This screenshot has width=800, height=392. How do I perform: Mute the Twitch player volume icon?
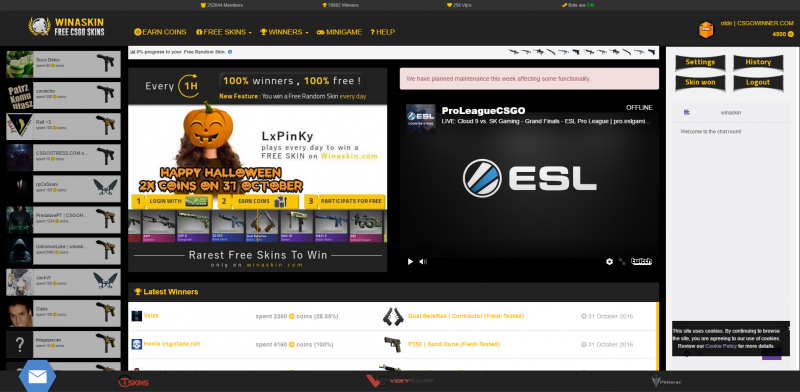423,261
